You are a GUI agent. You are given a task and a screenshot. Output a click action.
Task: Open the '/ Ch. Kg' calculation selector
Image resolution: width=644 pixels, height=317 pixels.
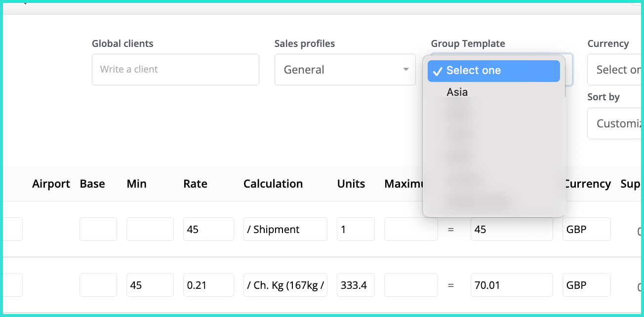tap(285, 285)
